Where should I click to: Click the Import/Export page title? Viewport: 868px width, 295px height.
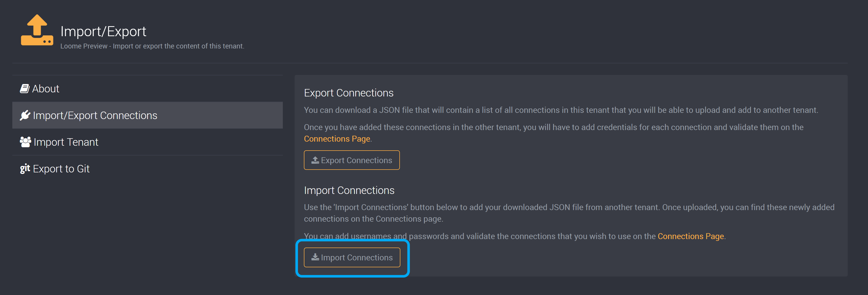(x=103, y=31)
